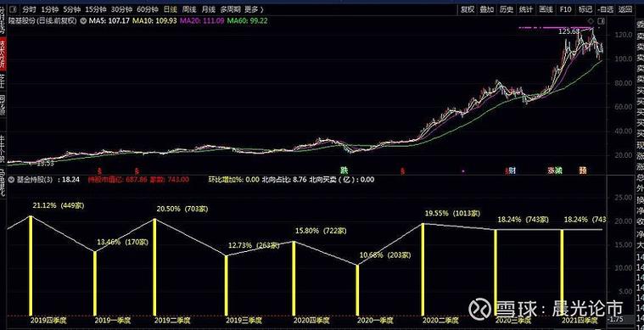Click the 20.50% (703家) data label
This screenshot has width=644, height=330.
tap(182, 209)
